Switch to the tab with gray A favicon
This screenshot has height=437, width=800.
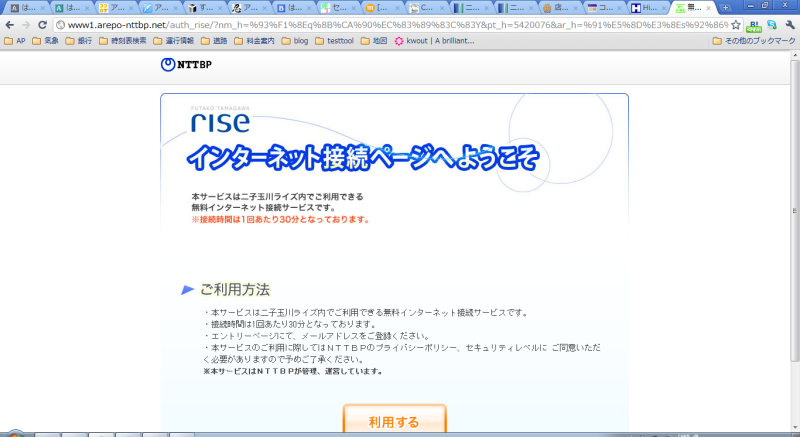coord(26,8)
